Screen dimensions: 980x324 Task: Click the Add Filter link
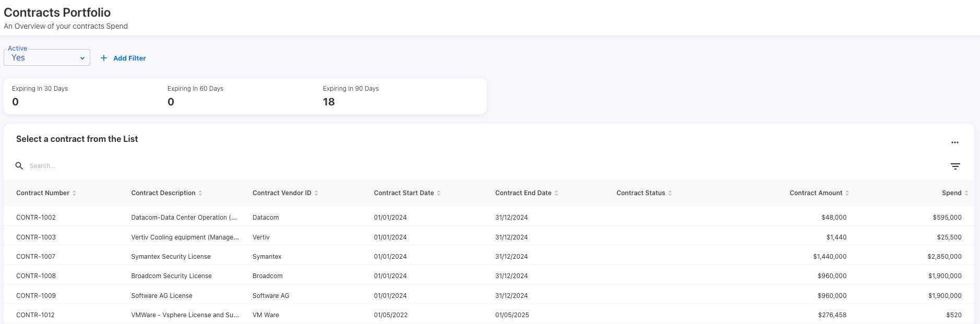tap(129, 58)
